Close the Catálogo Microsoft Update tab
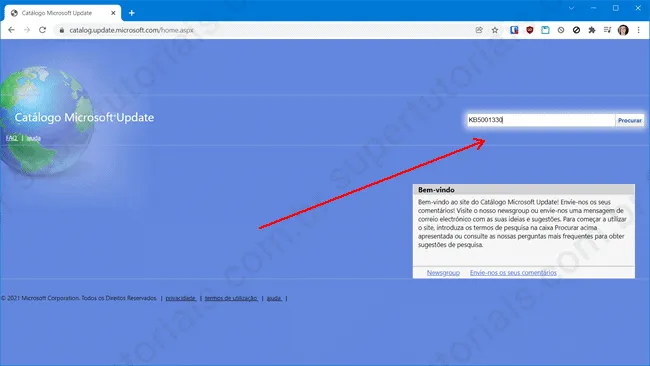 click(113, 13)
